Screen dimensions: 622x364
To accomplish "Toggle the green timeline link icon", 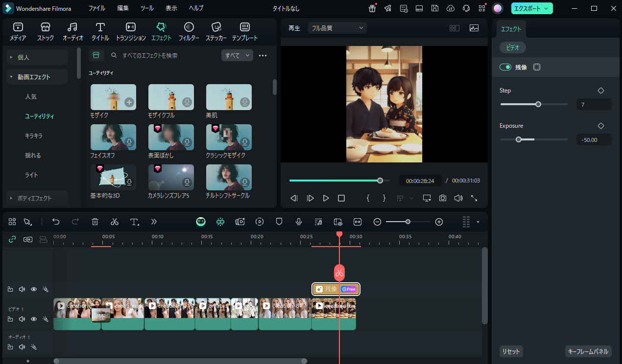I will [x=12, y=239].
